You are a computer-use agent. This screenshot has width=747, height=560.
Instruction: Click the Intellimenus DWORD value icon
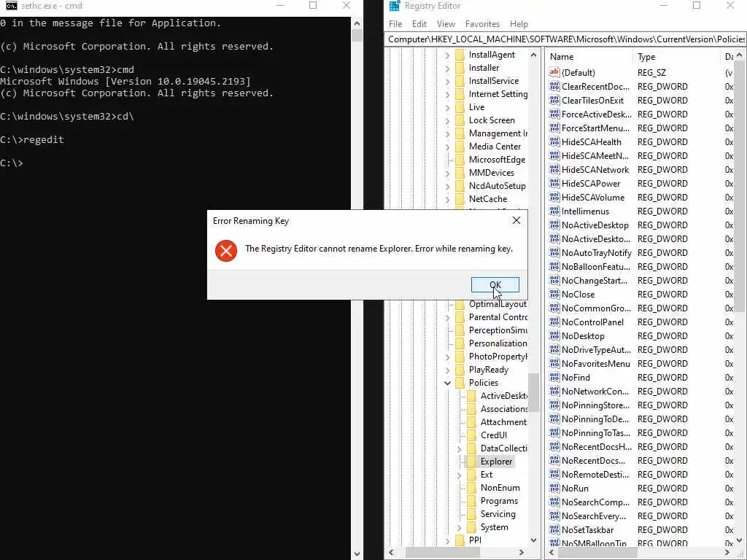554,211
